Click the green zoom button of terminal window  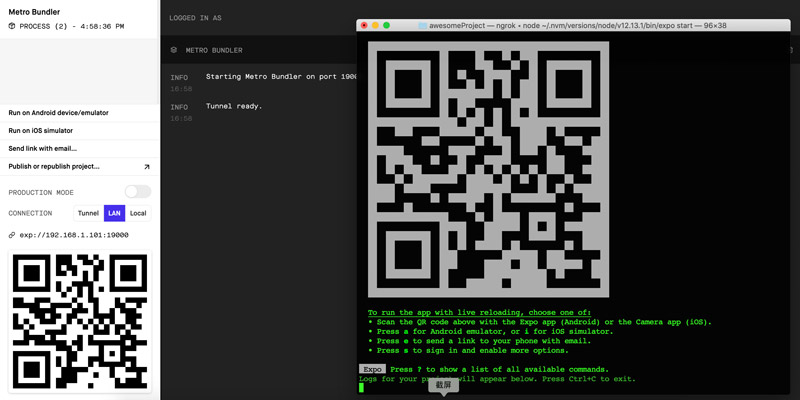pyautogui.click(x=386, y=25)
